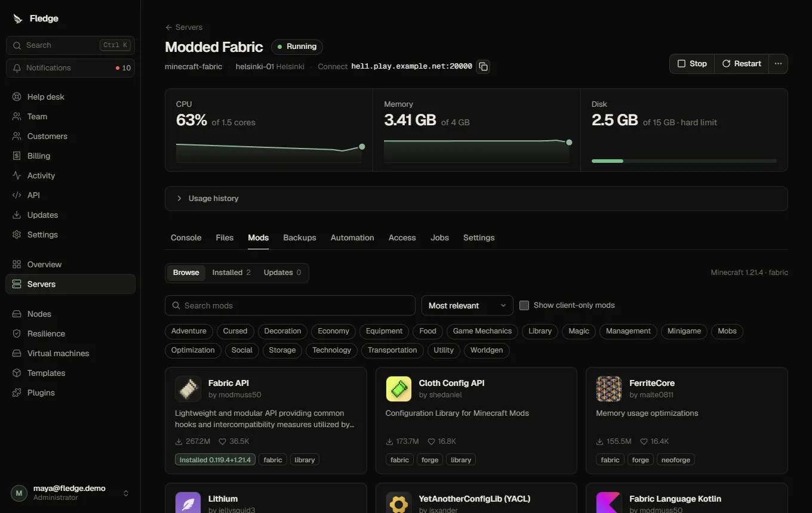Open the Most relevant sort dropdown
This screenshot has width=812, height=513.
(467, 305)
